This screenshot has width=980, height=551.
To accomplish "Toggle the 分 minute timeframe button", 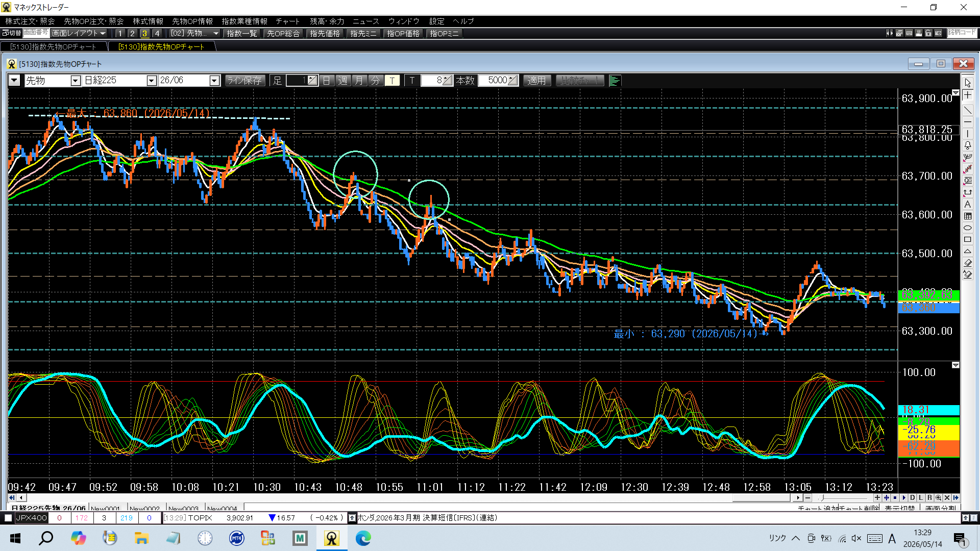I will point(376,81).
